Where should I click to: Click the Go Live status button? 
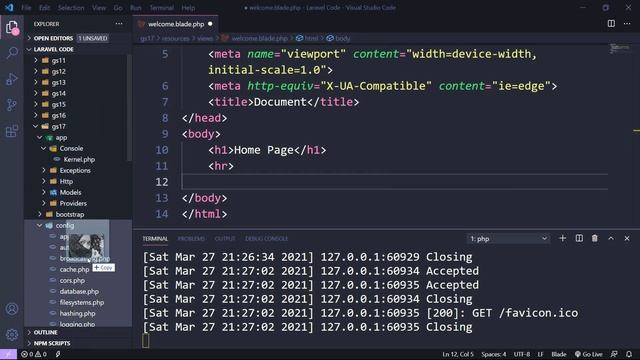click(x=588, y=354)
